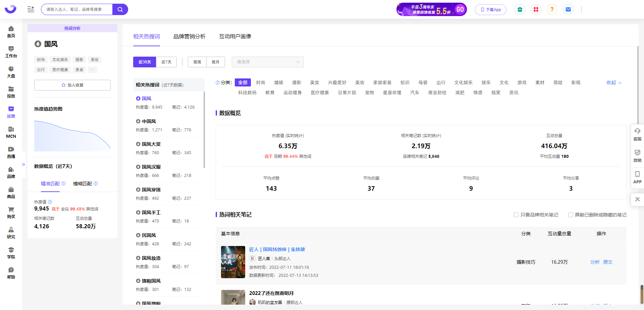
Task: Open the 原文 link of first note
Action: point(607,262)
